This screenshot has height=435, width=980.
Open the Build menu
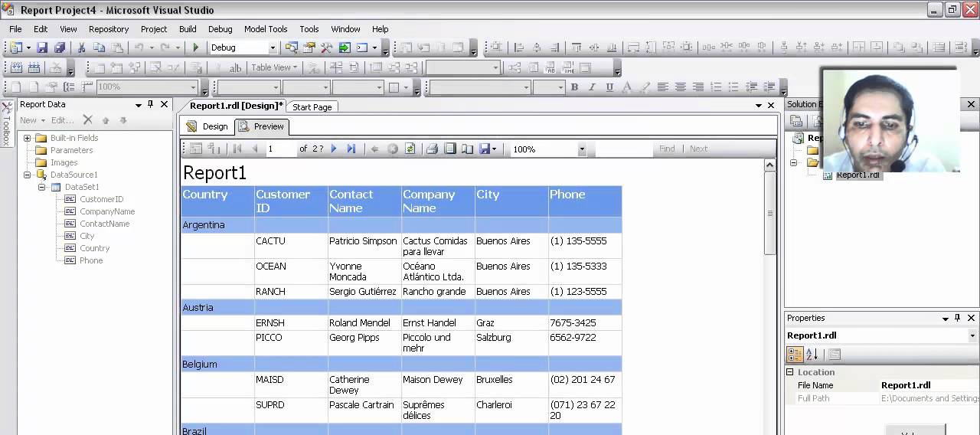188,29
